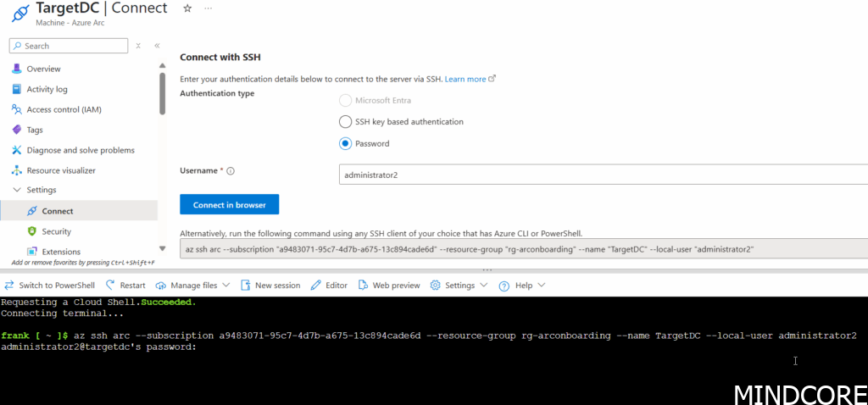
Task: Click the Access control people icon
Action: [17, 109]
